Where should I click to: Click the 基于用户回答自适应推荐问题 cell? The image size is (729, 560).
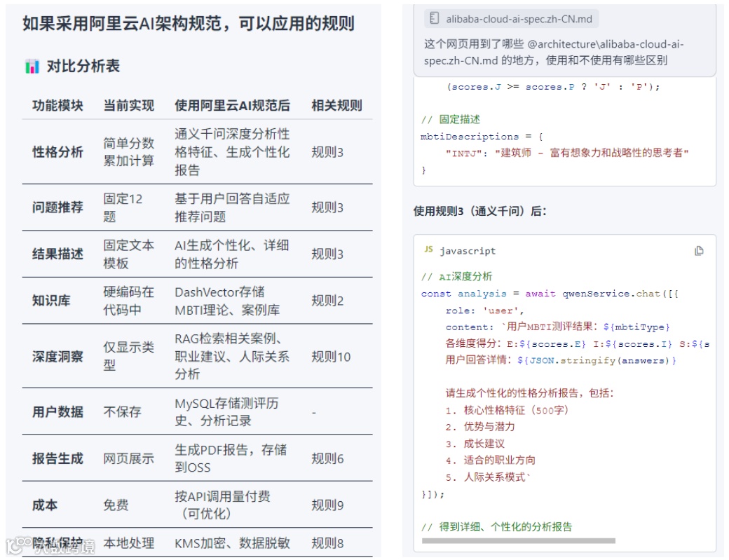click(232, 207)
